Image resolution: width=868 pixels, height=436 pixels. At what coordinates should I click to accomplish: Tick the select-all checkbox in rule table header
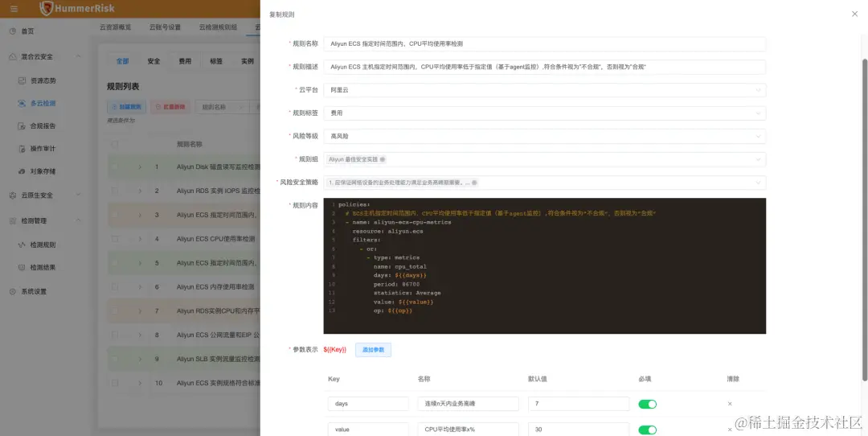(115, 144)
